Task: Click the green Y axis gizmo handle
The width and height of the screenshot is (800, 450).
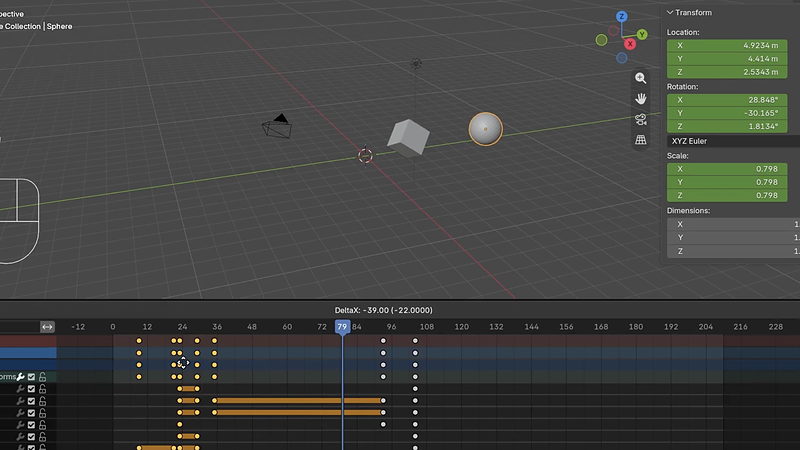Action: 642,35
